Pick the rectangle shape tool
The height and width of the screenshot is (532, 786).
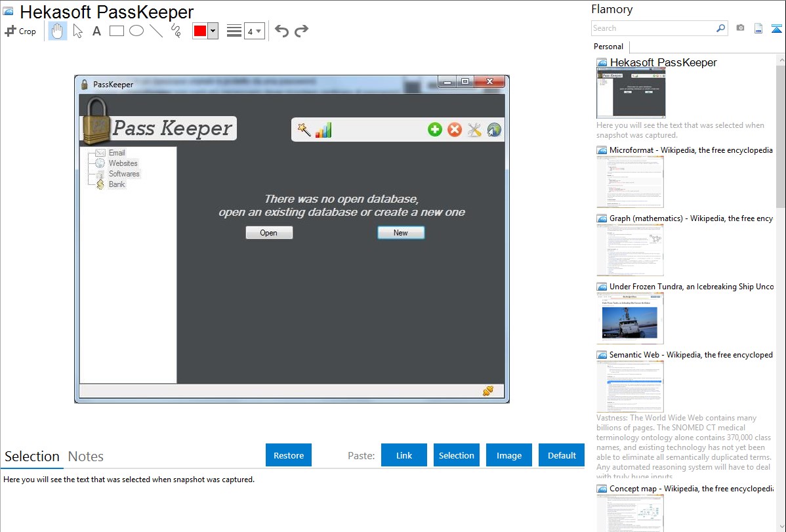pyautogui.click(x=116, y=31)
